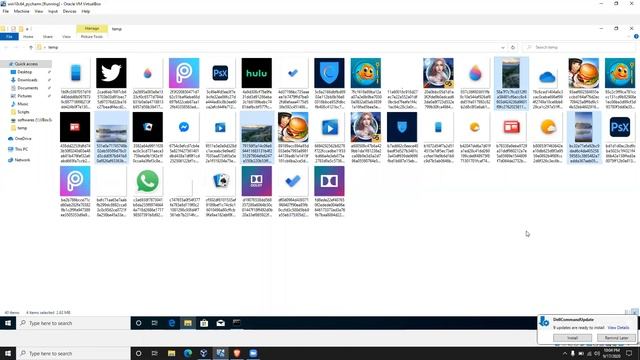Image resolution: width=640 pixels, height=360 pixels.
Task: Open Mail app in VM taskbar
Action: [x=220, y=323]
